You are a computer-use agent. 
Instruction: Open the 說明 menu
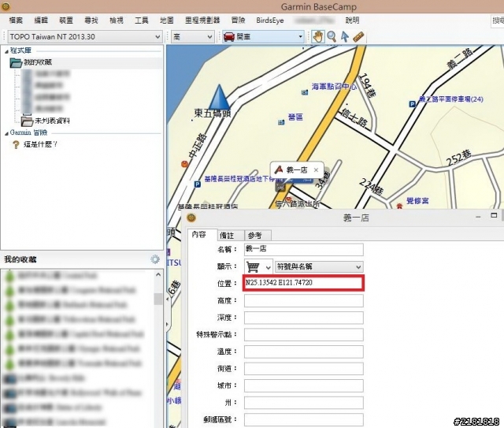click(x=352, y=20)
